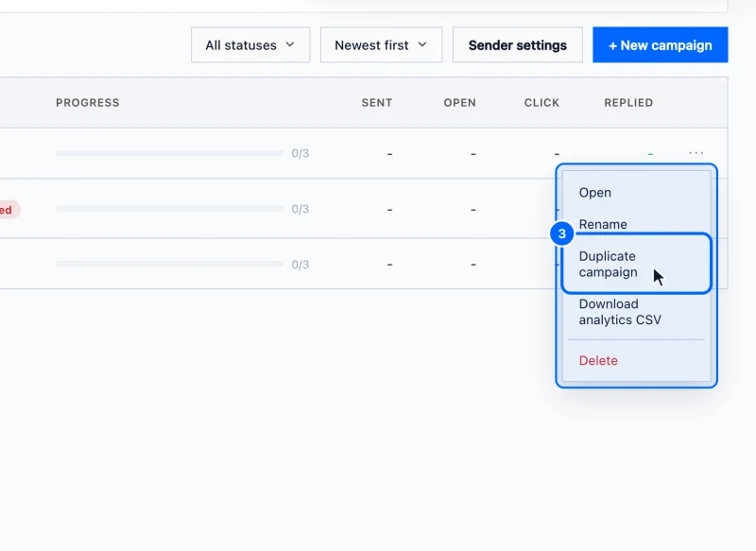Click Delete in the context menu
Image resolution: width=756 pixels, height=551 pixels.
(x=636, y=360)
